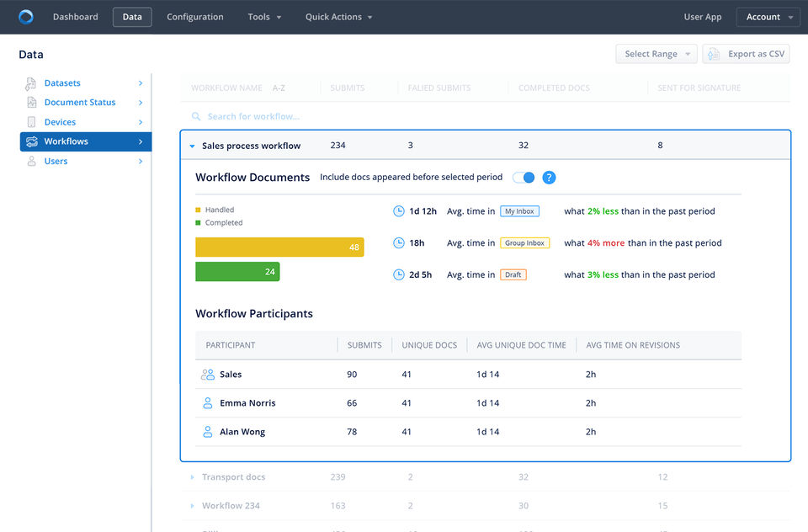The image size is (808, 532).
Task: Click the Group Inbox tag
Action: click(524, 242)
